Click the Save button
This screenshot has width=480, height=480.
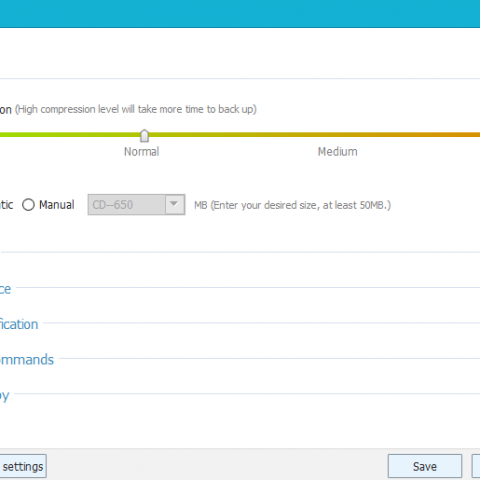click(425, 466)
